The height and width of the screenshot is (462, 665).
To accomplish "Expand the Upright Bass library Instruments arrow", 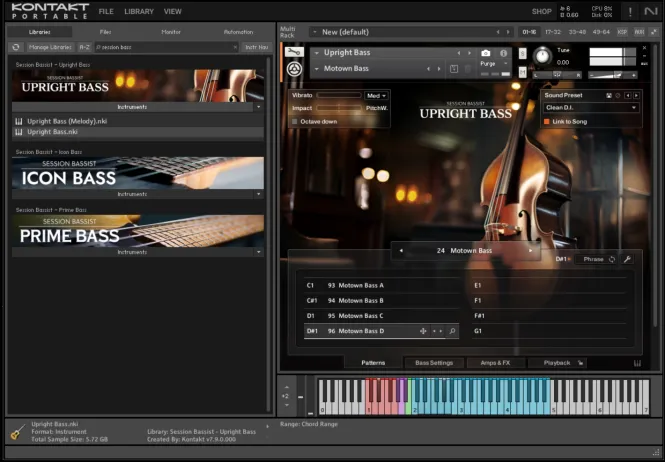I will coord(259,107).
